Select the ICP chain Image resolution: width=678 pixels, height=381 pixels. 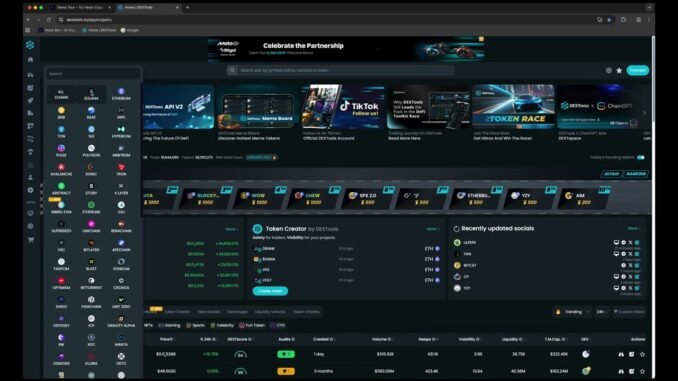pyautogui.click(x=91, y=321)
